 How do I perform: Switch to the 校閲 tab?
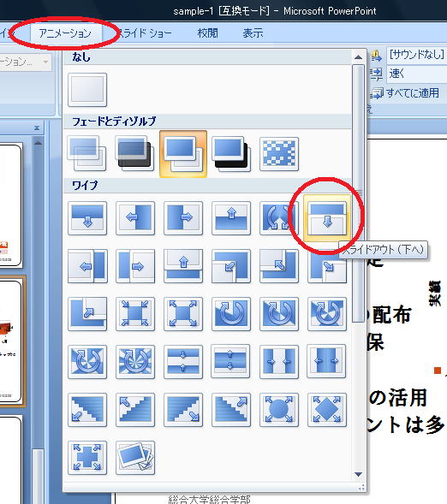207,33
